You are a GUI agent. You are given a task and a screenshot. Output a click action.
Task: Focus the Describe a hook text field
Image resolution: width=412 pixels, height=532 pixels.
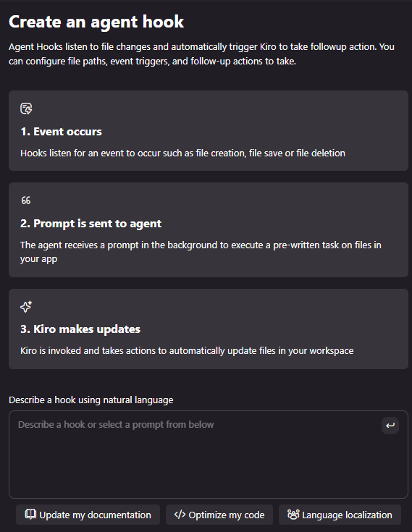pos(209,455)
